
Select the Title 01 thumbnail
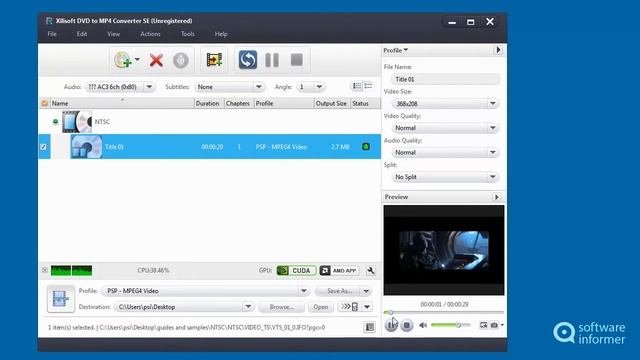(86, 147)
